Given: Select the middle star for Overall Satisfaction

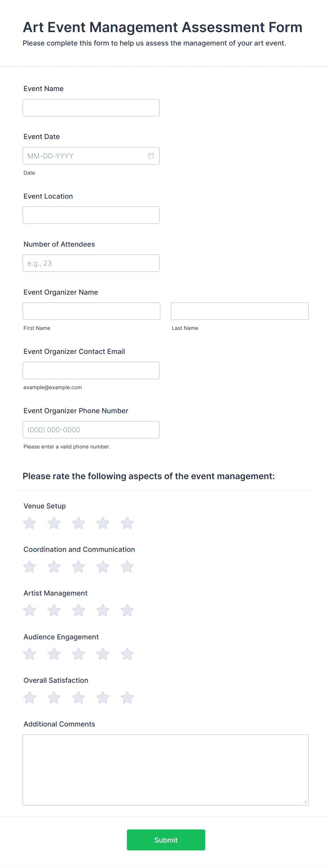Looking at the screenshot, I should point(78,697).
